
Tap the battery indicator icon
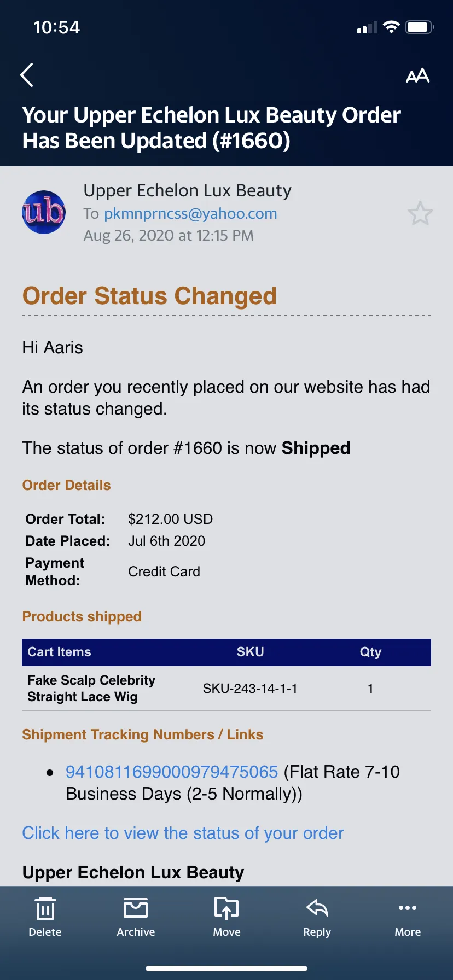pos(420,27)
